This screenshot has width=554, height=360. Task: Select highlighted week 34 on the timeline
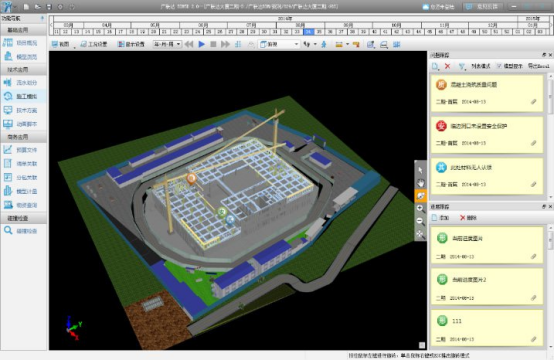click(x=308, y=32)
